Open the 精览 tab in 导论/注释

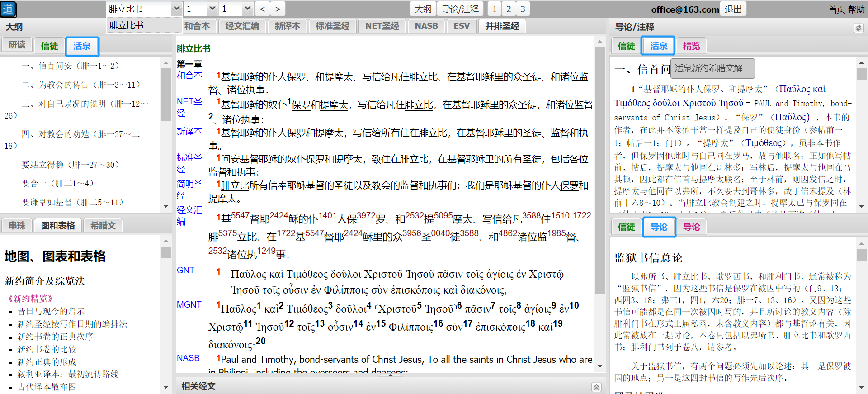(691, 46)
